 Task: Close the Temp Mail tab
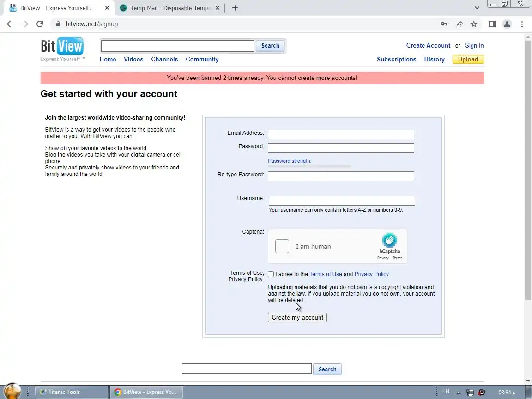[x=218, y=8]
